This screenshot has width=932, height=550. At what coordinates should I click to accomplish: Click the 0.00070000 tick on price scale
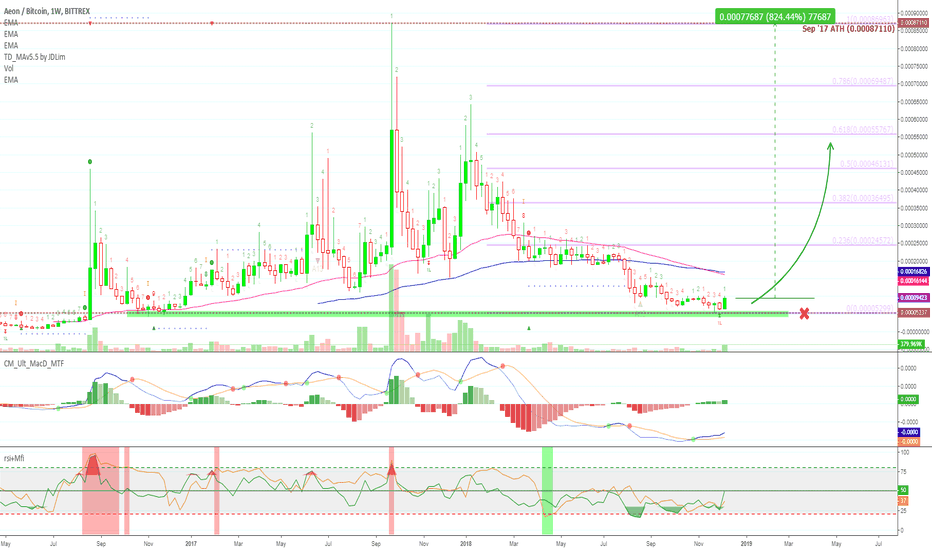[x=914, y=84]
